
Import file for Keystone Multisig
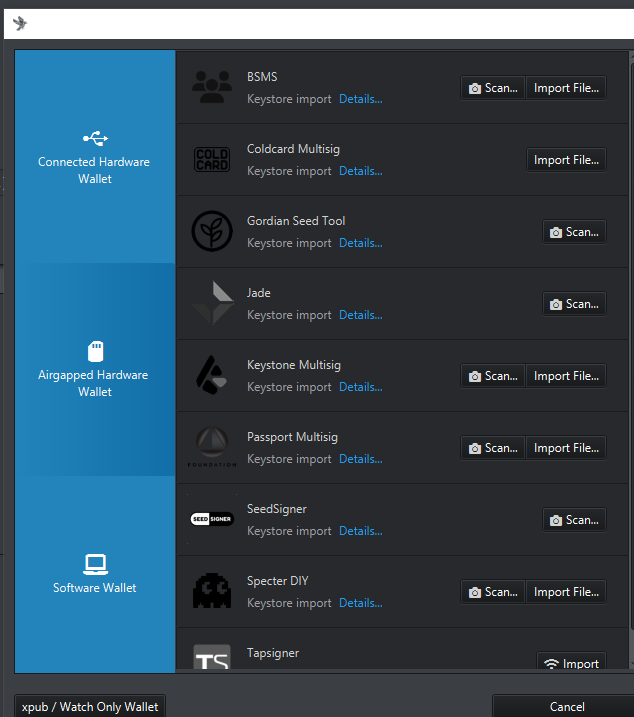(x=566, y=376)
